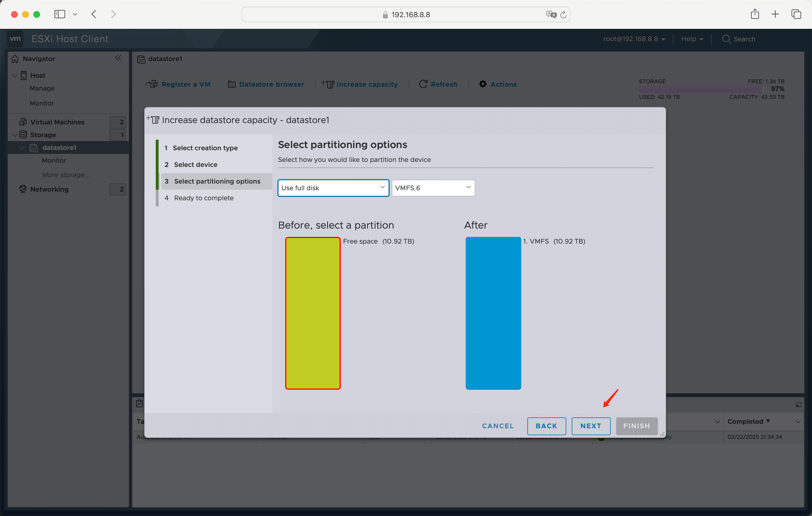Collapse the Host tree node

pos(15,76)
